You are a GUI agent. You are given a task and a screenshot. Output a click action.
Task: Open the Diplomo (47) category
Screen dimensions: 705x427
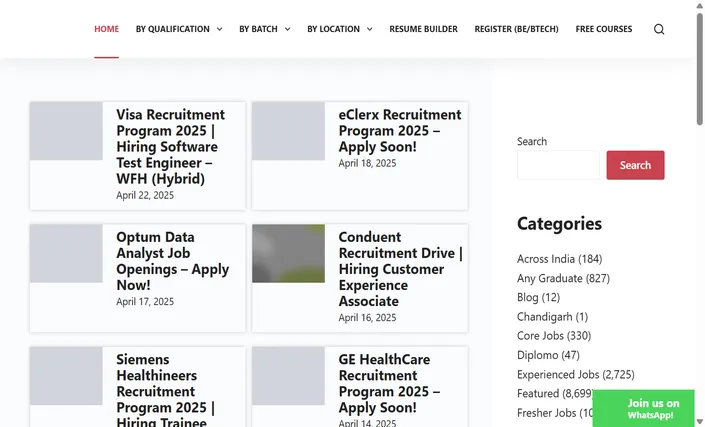point(548,355)
